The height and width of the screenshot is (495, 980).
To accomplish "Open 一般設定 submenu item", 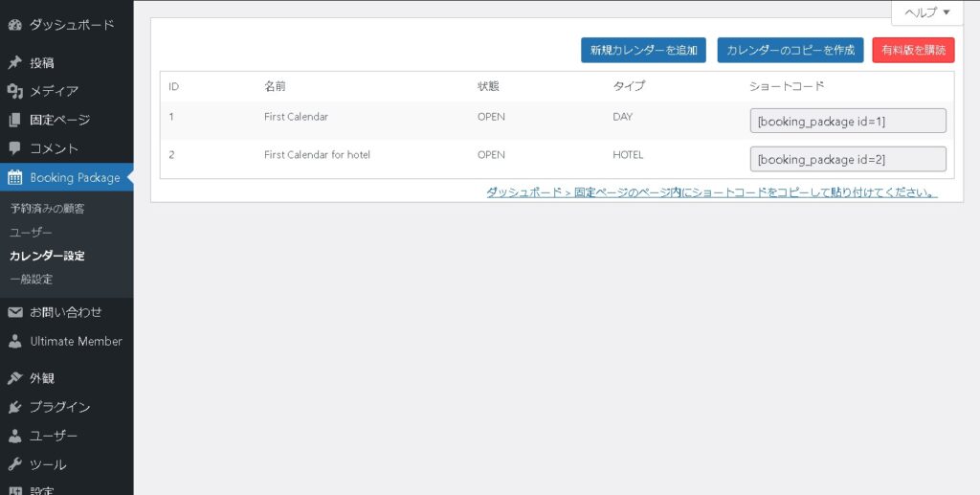I will coord(31,280).
